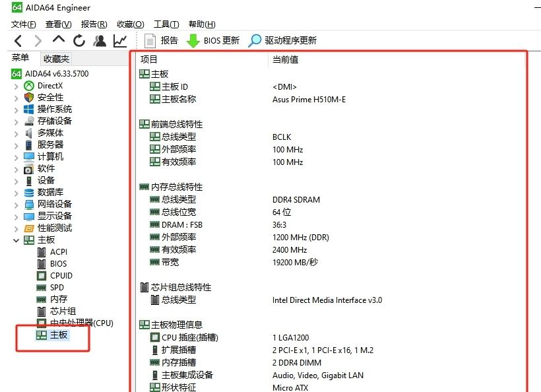Image resolution: width=541 pixels, height=392 pixels.
Task: Select the 19200 MB/秒 bandwidth value
Action: point(295,262)
